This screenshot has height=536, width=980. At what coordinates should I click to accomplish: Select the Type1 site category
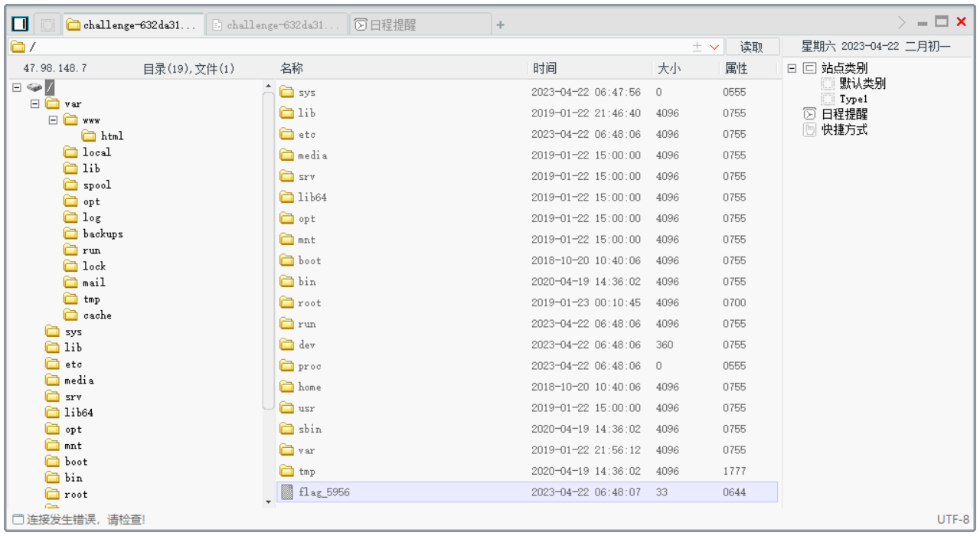point(853,99)
